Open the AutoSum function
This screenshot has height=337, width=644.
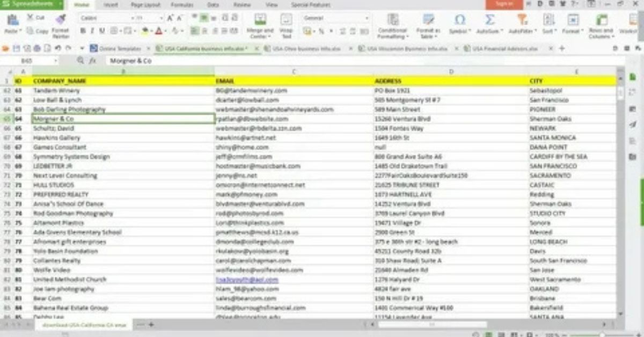(489, 20)
